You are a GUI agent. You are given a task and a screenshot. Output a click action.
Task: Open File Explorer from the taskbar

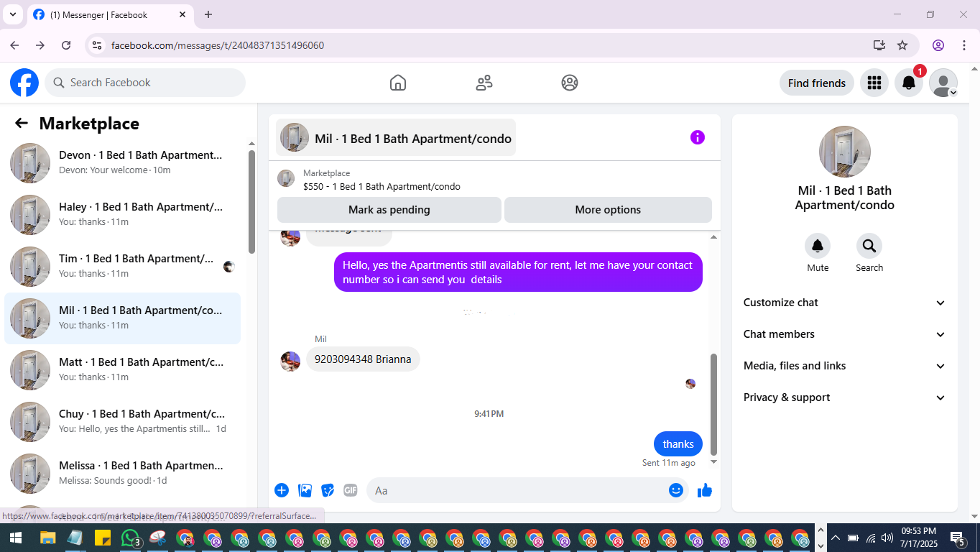[47, 538]
